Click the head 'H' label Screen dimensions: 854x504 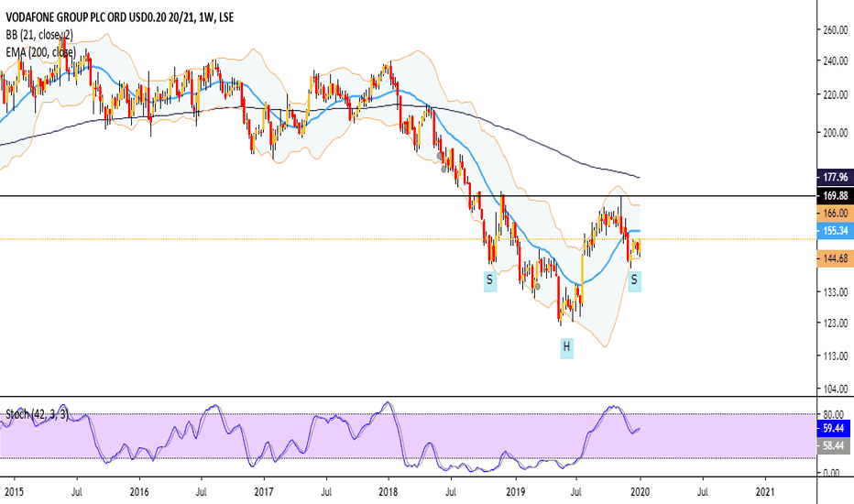click(566, 346)
